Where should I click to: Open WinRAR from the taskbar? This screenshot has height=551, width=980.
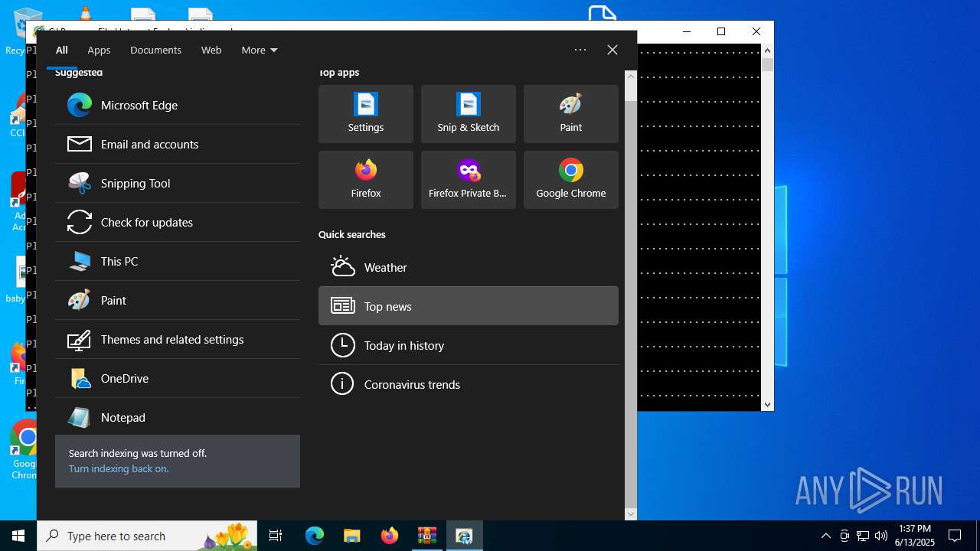point(426,536)
